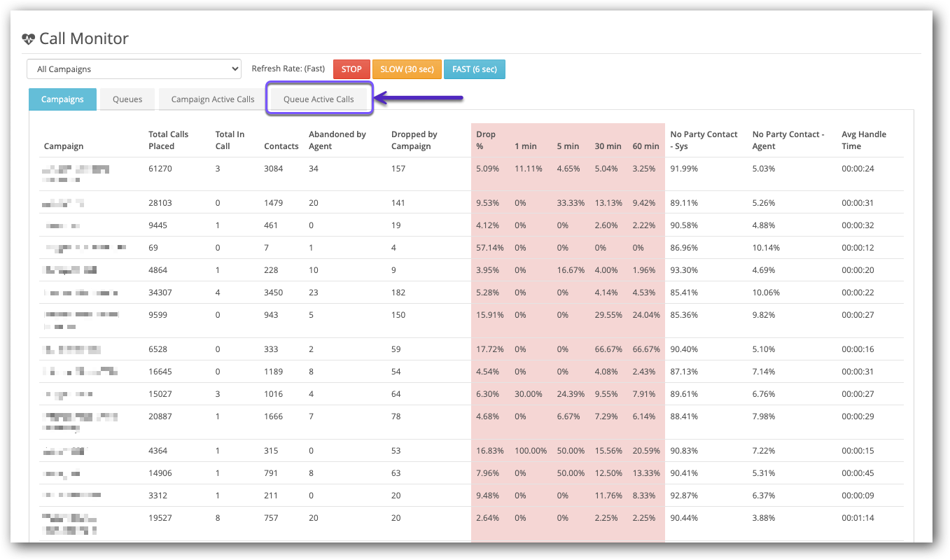
Task: Switch to the Queues tab
Action: (127, 99)
